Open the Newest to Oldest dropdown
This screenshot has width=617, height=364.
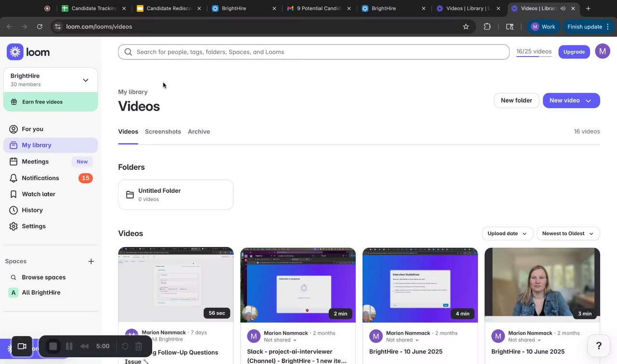(568, 233)
